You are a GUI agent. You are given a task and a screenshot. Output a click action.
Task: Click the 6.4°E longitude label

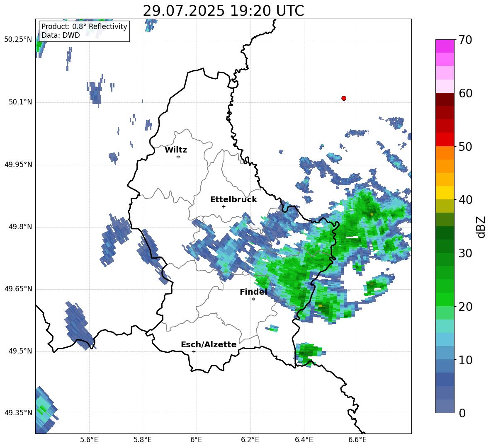pyautogui.click(x=304, y=440)
